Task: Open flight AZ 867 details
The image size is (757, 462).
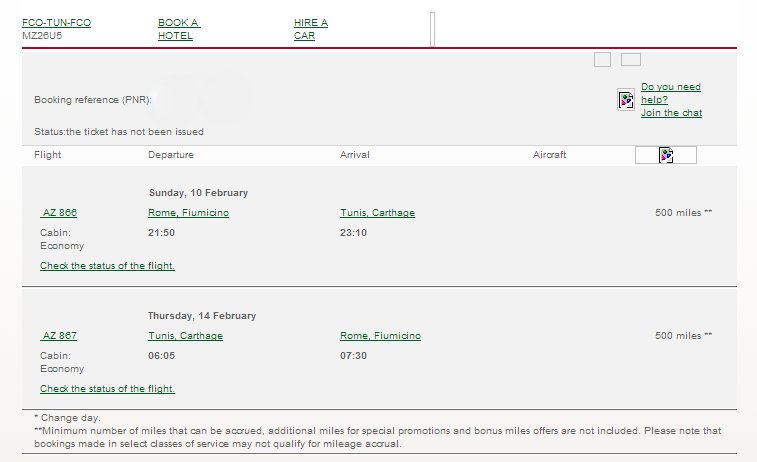Action: [59, 336]
